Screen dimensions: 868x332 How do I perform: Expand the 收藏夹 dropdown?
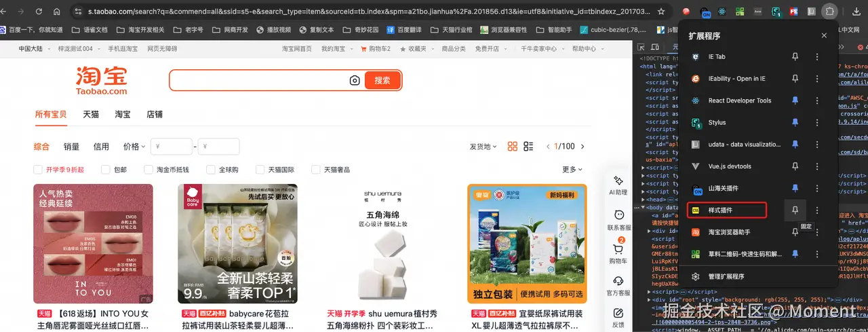pyautogui.click(x=417, y=49)
